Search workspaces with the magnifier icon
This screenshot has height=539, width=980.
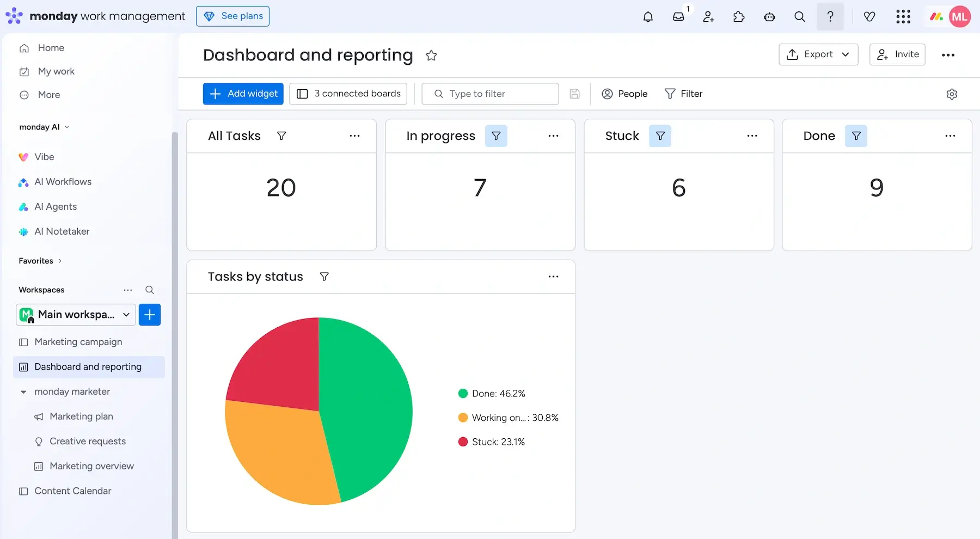(x=149, y=290)
